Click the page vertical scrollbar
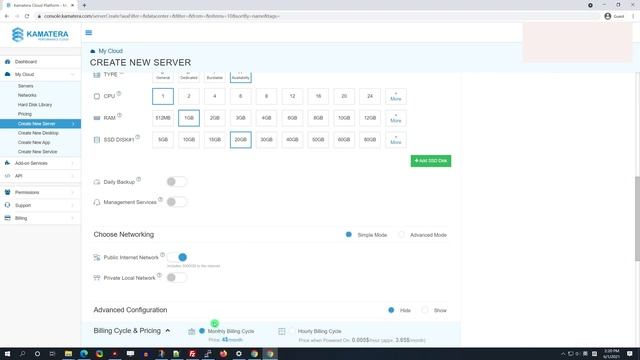 (637, 218)
